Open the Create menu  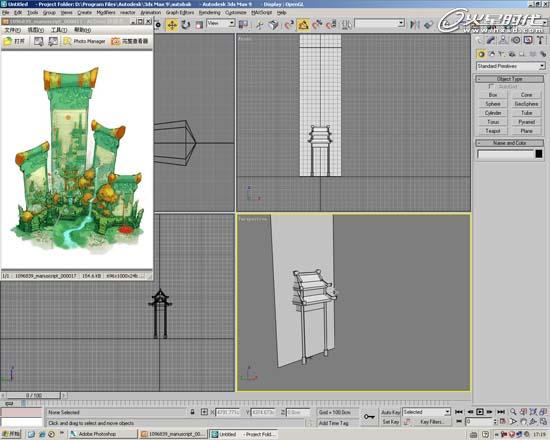pyautogui.click(x=85, y=12)
